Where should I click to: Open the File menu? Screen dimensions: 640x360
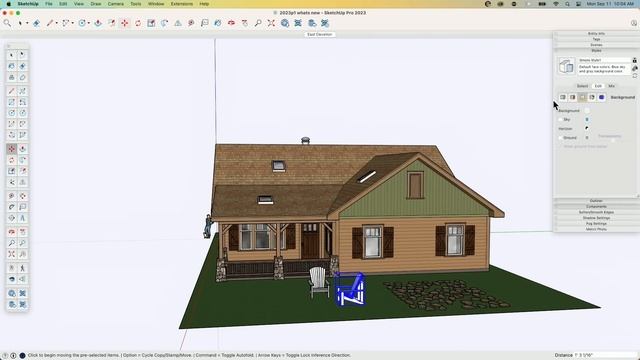[49, 4]
